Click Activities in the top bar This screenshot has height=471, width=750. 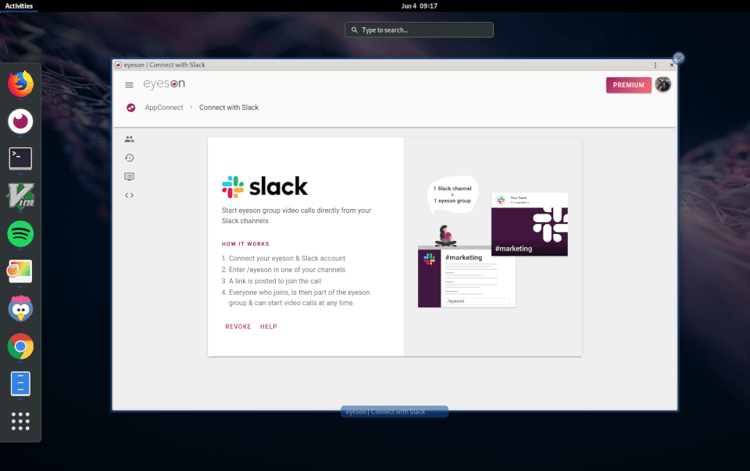(19, 6)
